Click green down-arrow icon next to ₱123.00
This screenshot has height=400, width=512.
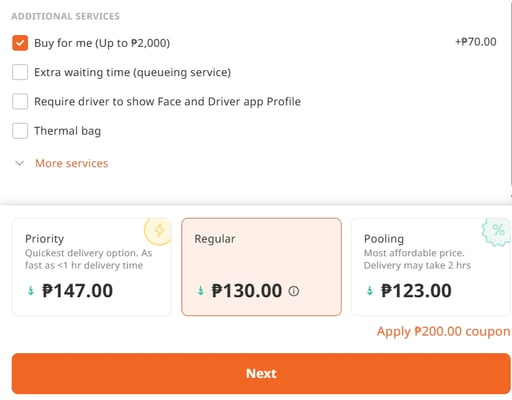click(x=370, y=291)
